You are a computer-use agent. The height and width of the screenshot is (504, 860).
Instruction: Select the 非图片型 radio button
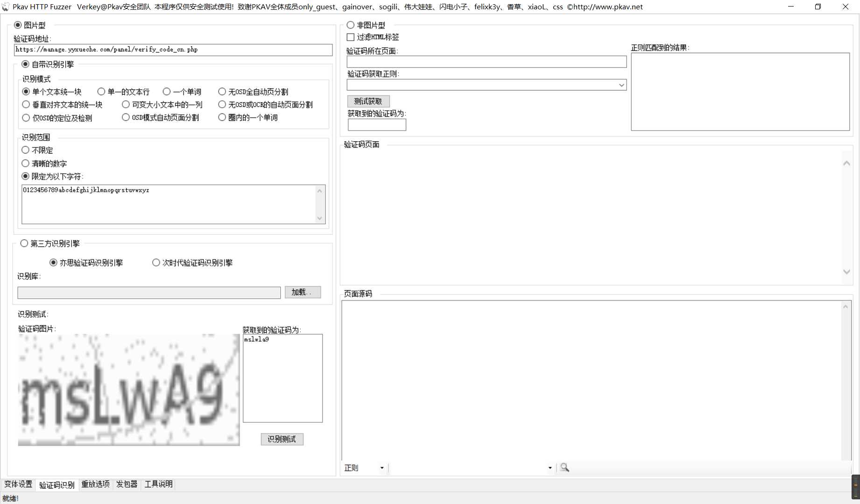click(351, 25)
